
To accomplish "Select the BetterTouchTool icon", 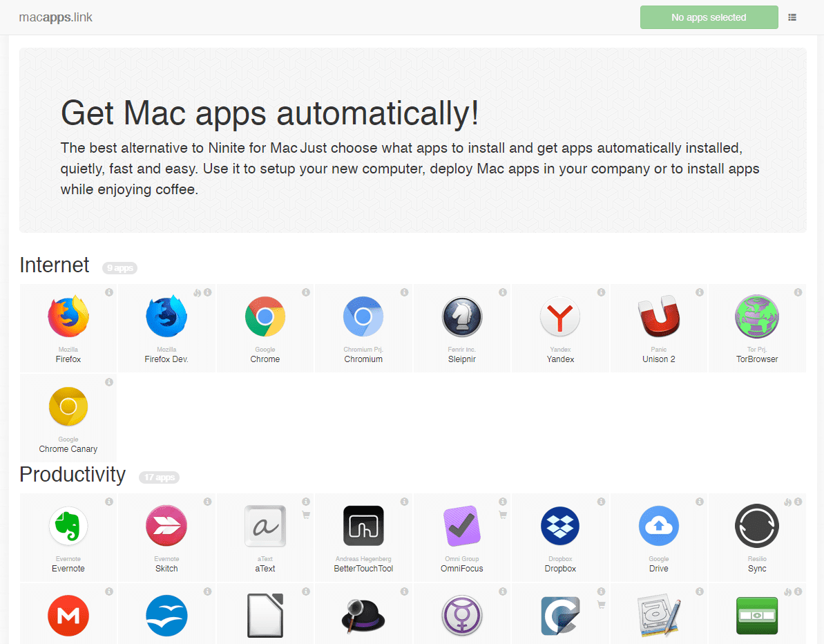I will 363,526.
